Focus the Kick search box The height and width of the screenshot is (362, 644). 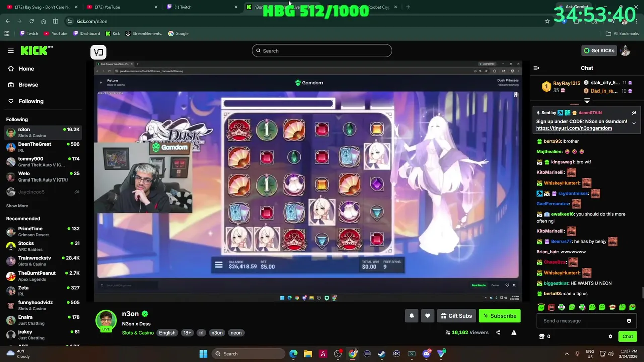tap(322, 51)
